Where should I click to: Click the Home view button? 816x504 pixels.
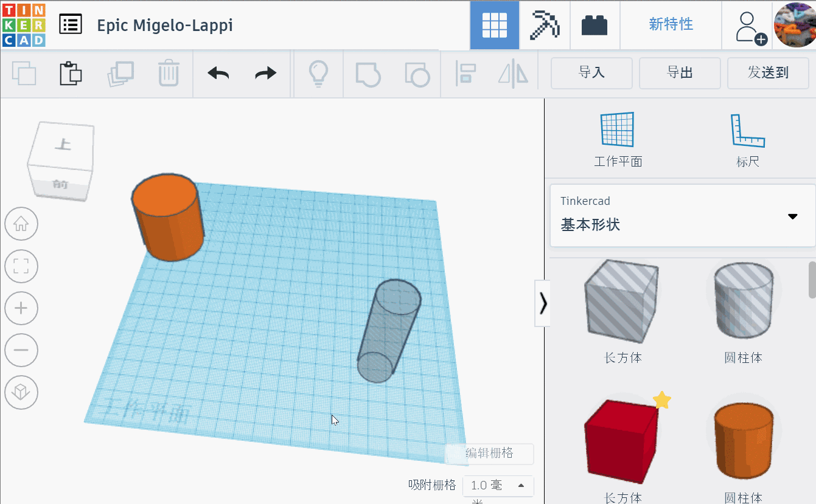tap(21, 224)
